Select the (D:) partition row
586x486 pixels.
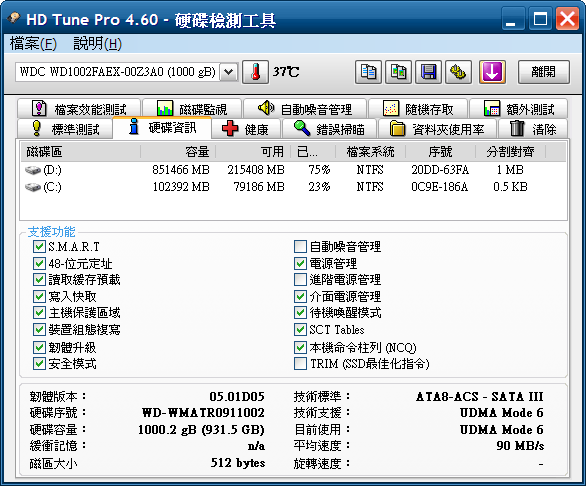293,170
